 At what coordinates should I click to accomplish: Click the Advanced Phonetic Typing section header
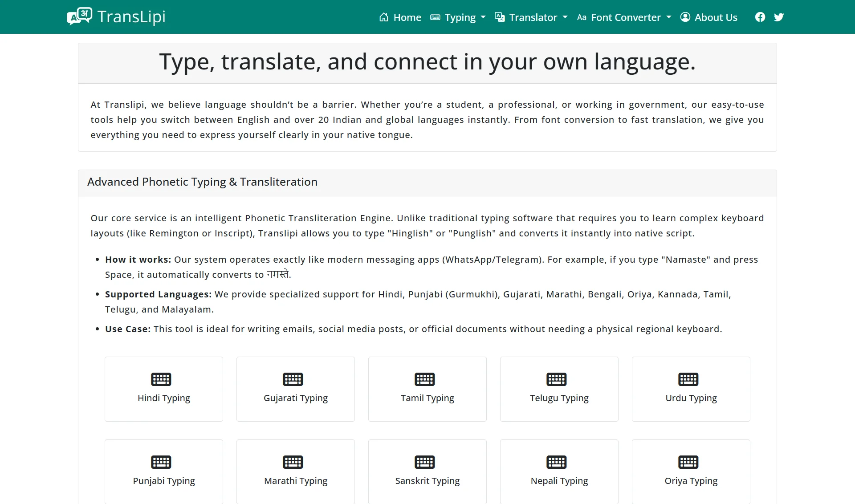(202, 182)
